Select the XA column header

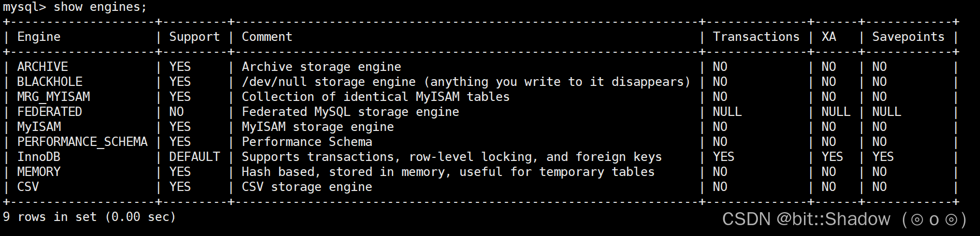pos(828,37)
